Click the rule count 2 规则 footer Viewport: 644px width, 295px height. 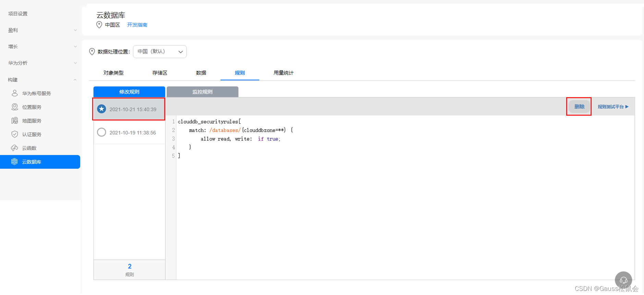pyautogui.click(x=130, y=270)
